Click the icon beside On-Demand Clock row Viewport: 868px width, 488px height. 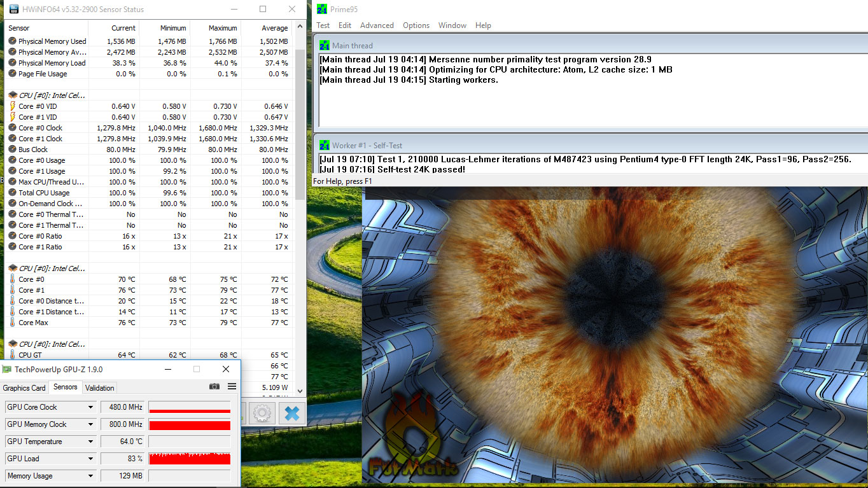12,204
